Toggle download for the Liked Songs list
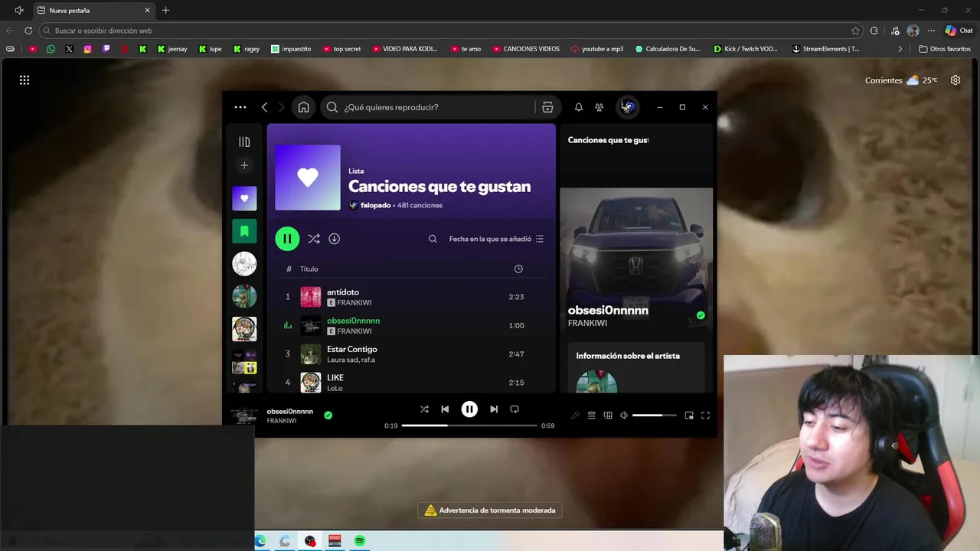The width and height of the screenshot is (980, 551). click(335, 239)
